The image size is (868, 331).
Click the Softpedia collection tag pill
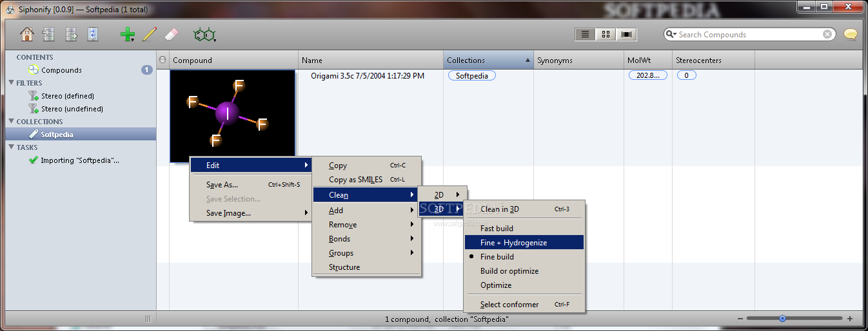pos(472,75)
